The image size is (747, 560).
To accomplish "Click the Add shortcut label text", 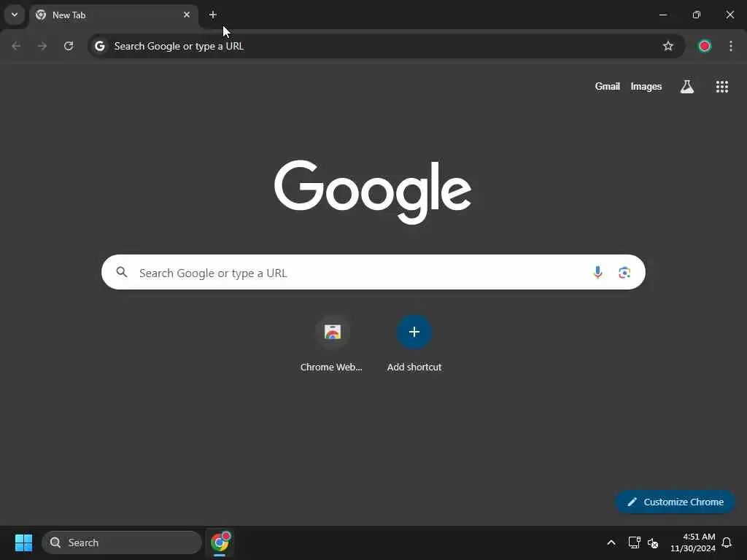I will click(x=414, y=367).
